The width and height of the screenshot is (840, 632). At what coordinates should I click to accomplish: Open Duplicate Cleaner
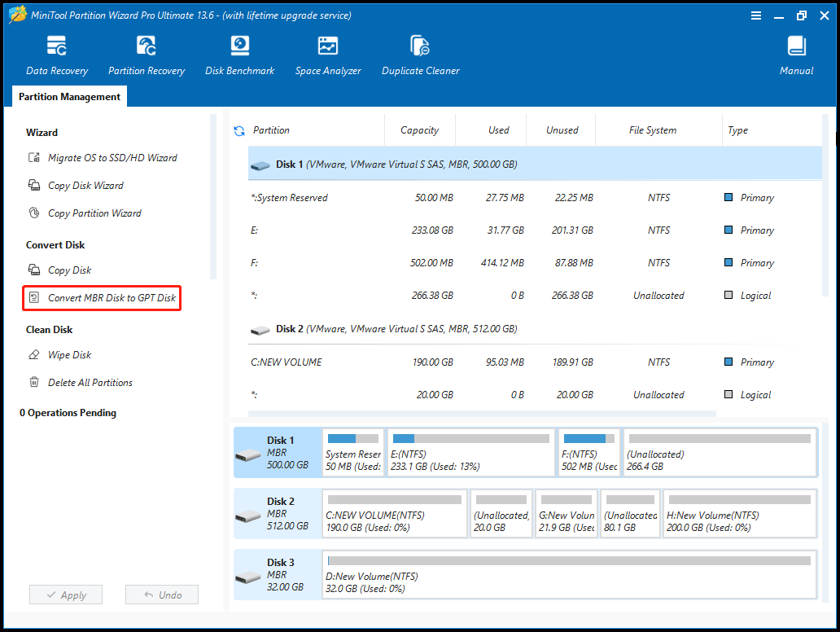tap(421, 55)
